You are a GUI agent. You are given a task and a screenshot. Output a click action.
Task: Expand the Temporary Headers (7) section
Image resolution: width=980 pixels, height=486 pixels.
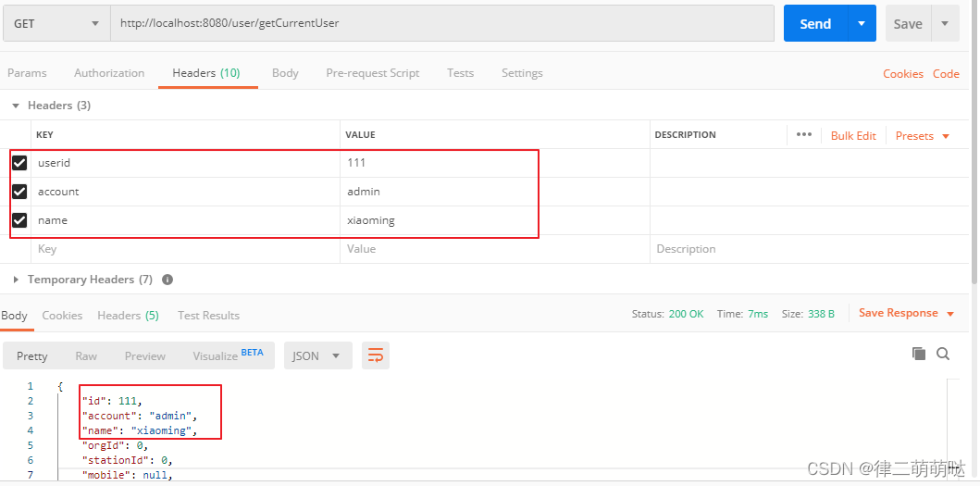17,280
